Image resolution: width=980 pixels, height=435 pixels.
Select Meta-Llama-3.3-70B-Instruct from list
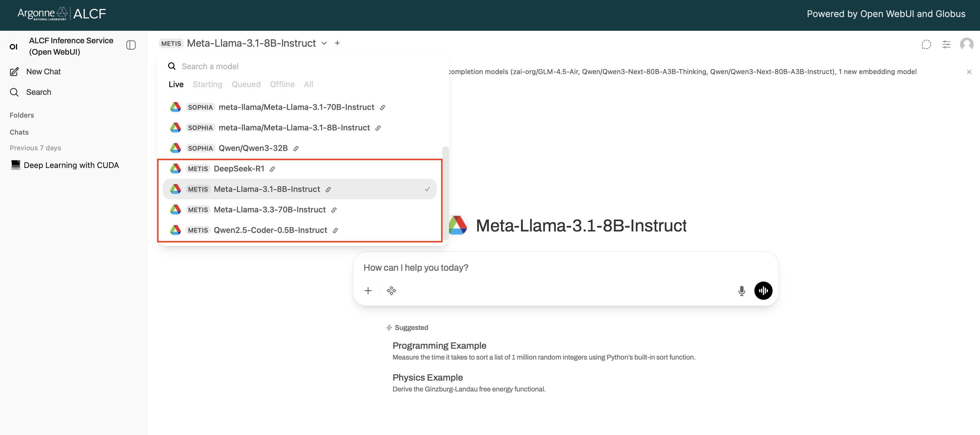(269, 210)
